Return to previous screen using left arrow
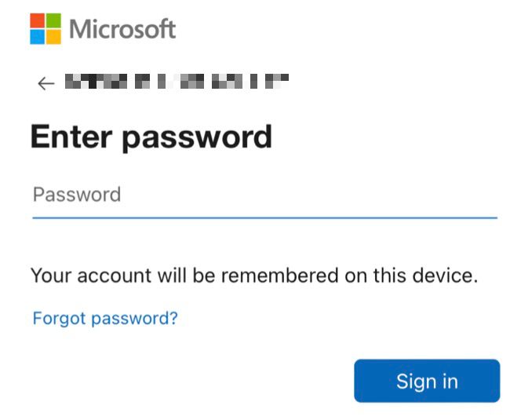Screen dimensions: 510x420 point(46,83)
